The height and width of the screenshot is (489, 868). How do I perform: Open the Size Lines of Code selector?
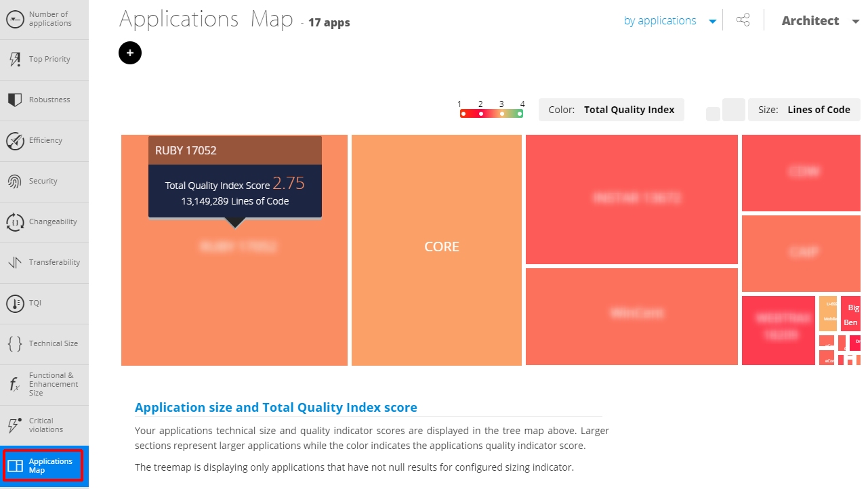tap(804, 110)
